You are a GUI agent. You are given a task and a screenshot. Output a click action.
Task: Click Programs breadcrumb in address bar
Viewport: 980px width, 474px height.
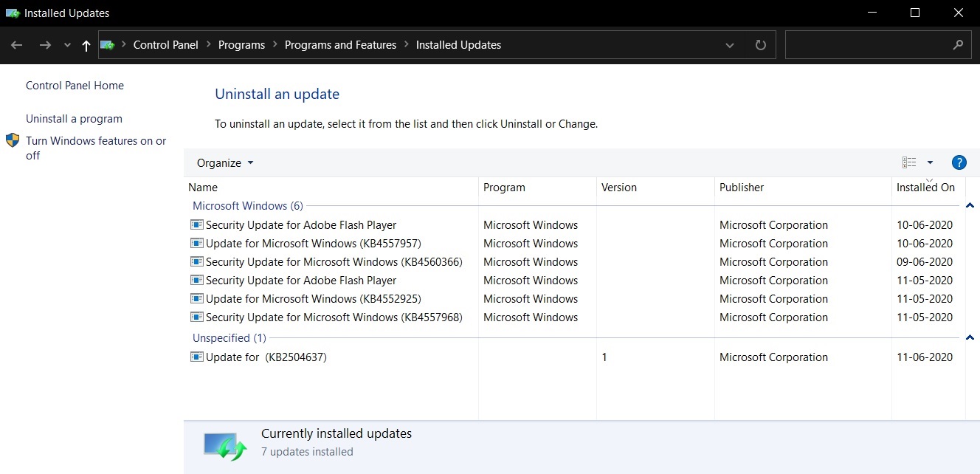pyautogui.click(x=241, y=45)
